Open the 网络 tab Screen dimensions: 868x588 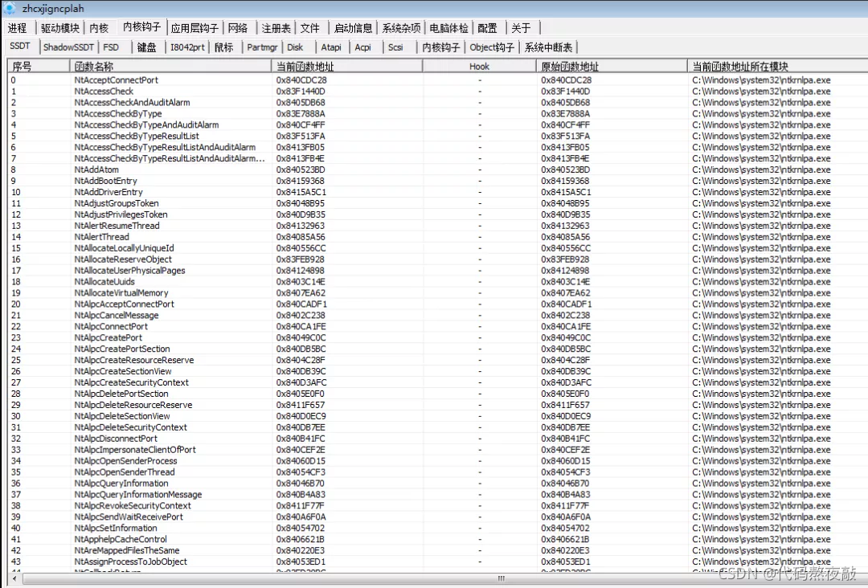(x=238, y=28)
